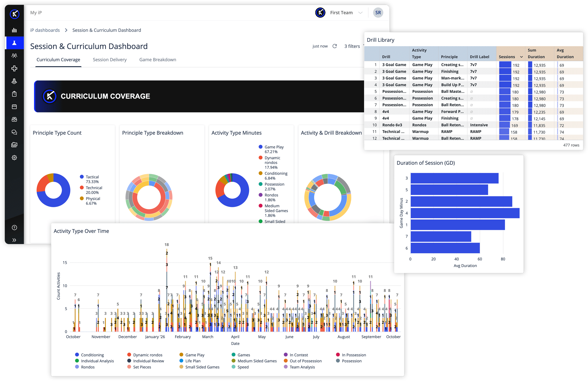Click the Game Day Minus 4 bar
The height and width of the screenshot is (381, 588).
coord(465,213)
